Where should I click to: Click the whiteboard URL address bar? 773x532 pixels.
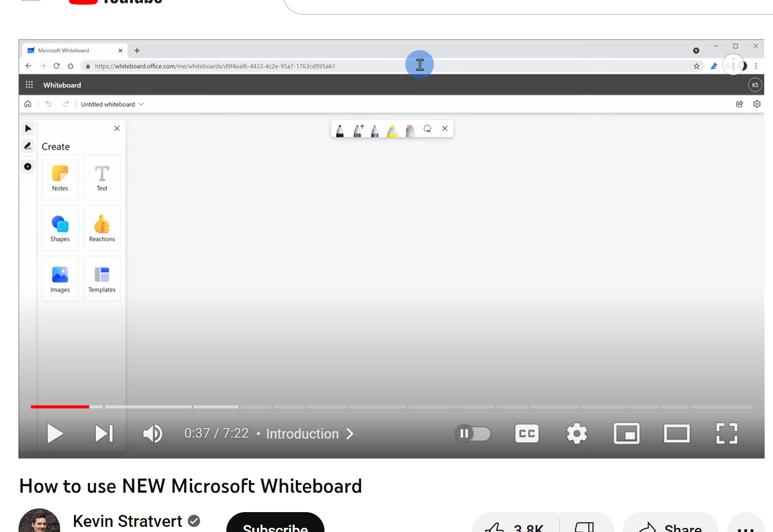click(x=391, y=66)
